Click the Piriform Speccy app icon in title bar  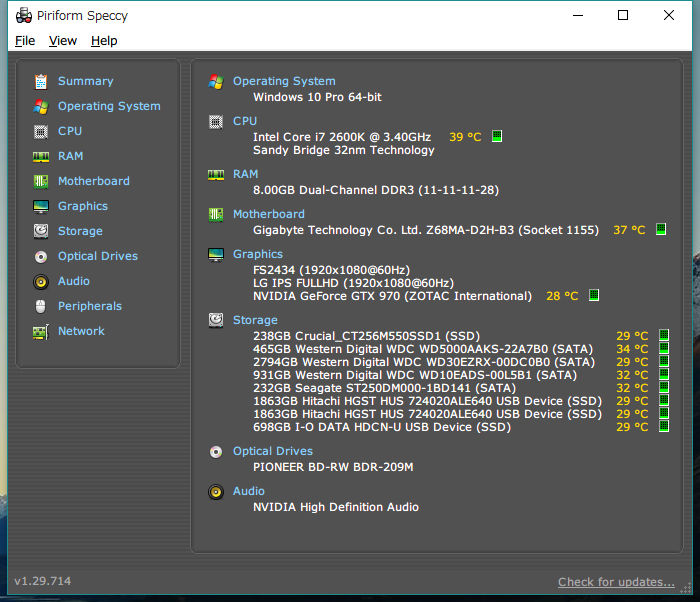click(x=24, y=16)
